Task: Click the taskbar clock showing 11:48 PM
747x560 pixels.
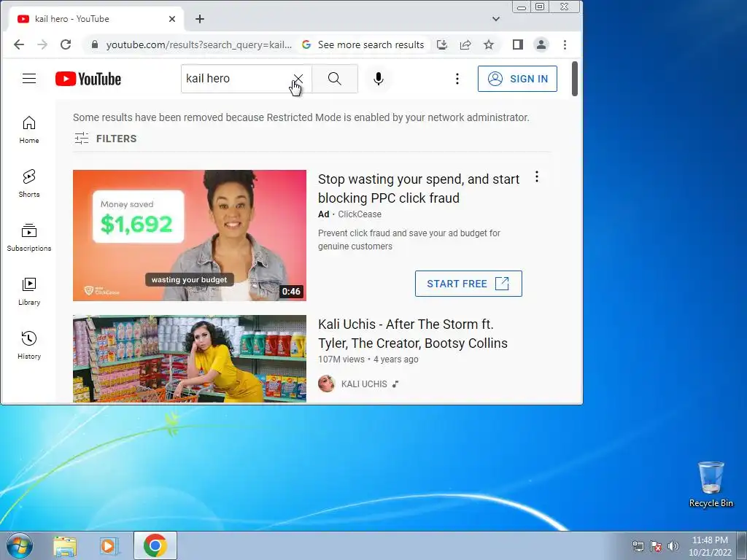Action: click(710, 545)
